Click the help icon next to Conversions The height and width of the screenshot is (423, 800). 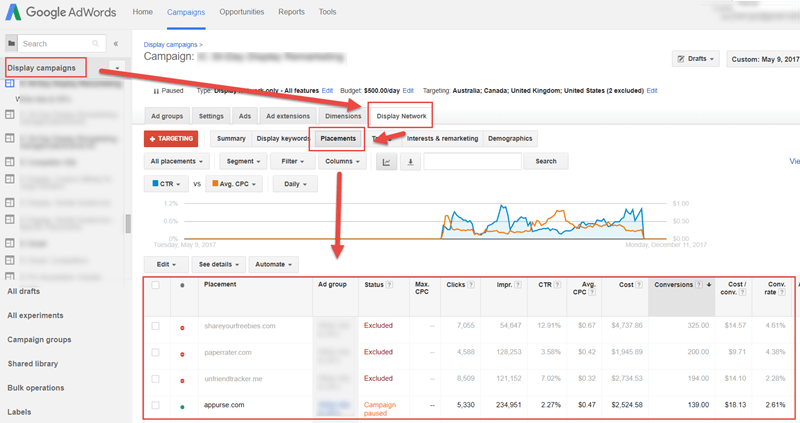(x=699, y=285)
